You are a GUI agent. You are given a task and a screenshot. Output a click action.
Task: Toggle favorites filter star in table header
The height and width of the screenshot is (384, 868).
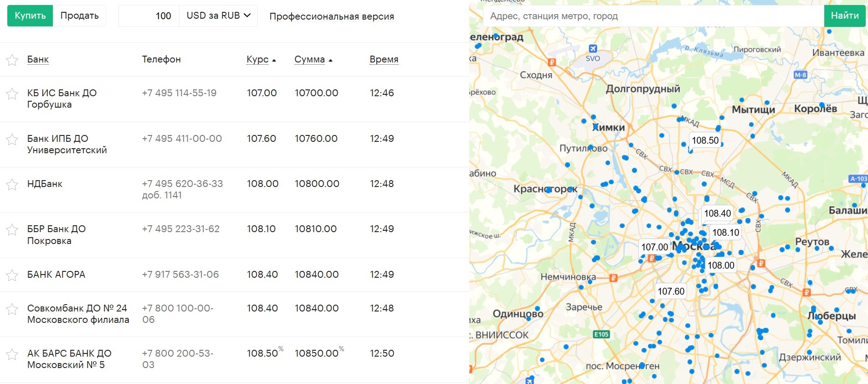[x=12, y=60]
